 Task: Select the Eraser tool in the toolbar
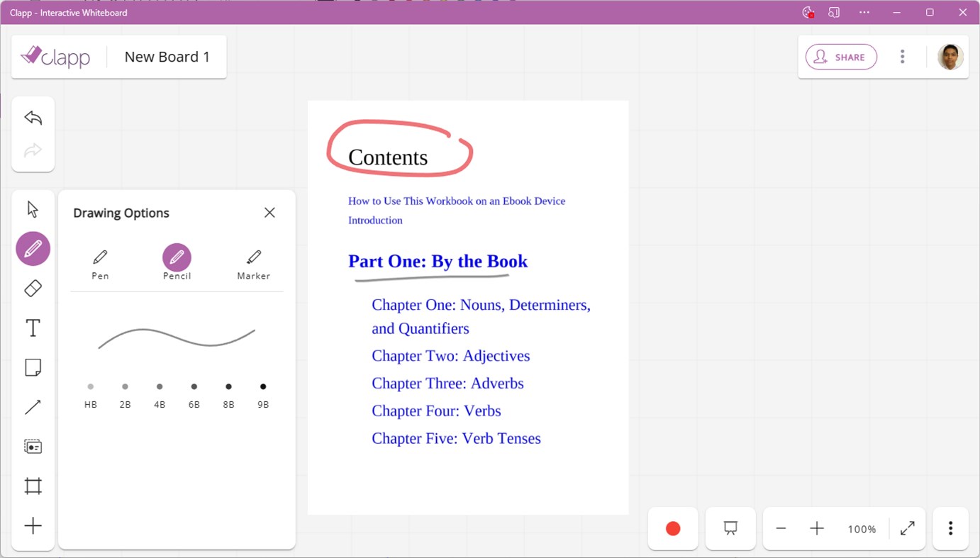pyautogui.click(x=33, y=288)
